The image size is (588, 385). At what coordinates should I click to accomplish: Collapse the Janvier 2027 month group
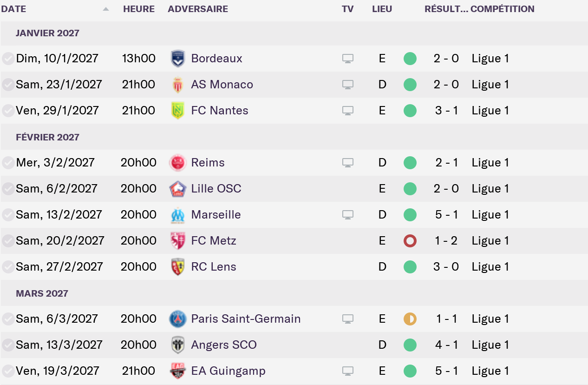tap(47, 33)
